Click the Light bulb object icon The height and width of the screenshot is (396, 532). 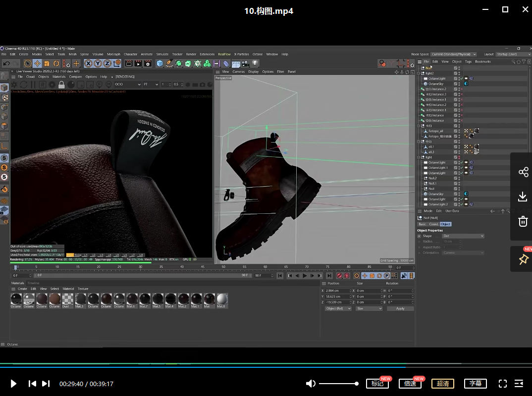pos(255,63)
